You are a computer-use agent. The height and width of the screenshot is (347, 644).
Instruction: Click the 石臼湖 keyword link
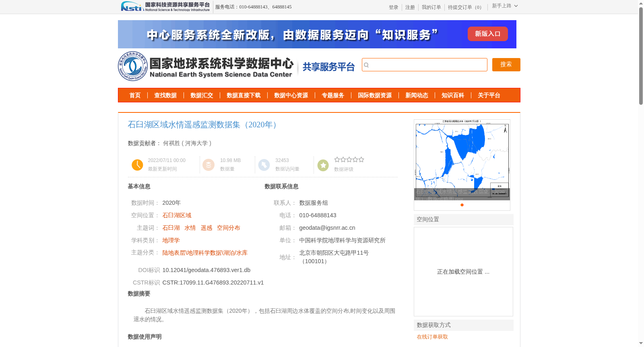point(171,228)
